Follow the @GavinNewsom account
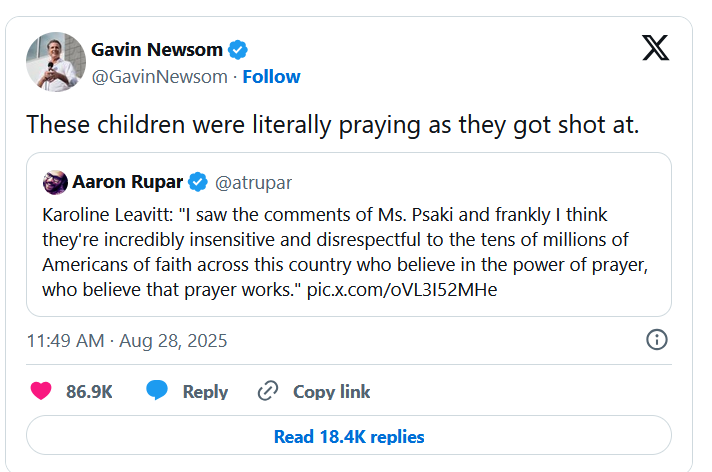Screen dimensions: 712x472 (271, 77)
